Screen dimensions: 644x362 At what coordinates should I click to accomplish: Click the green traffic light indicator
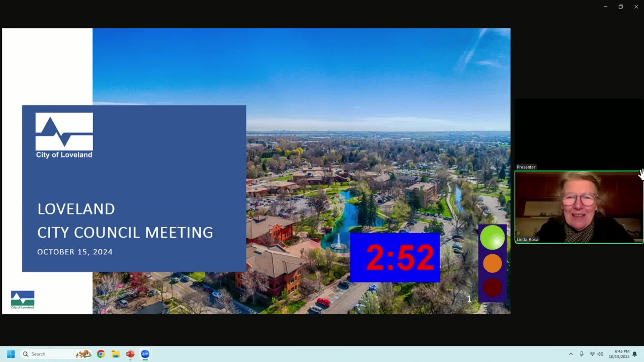(492, 237)
